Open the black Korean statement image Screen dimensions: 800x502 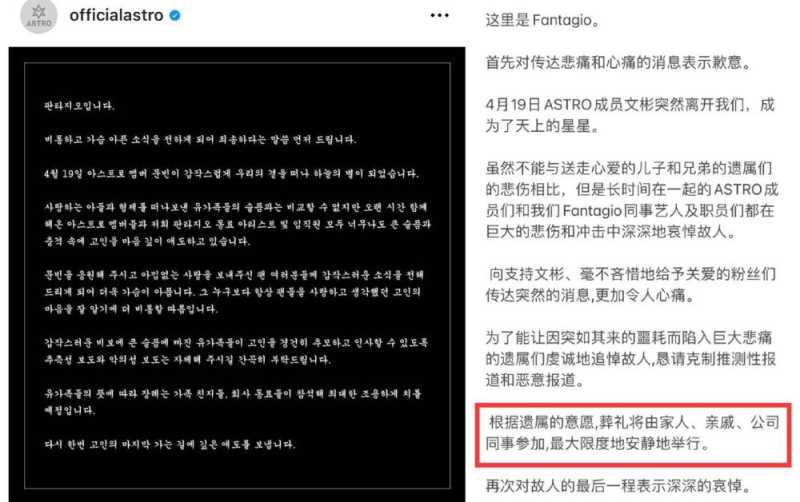pos(237,274)
